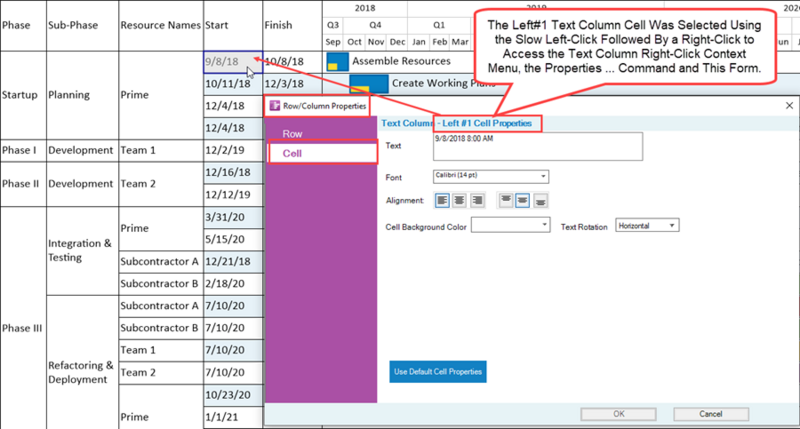
Task: Click the Oct month label in timescale
Action: tap(354, 42)
